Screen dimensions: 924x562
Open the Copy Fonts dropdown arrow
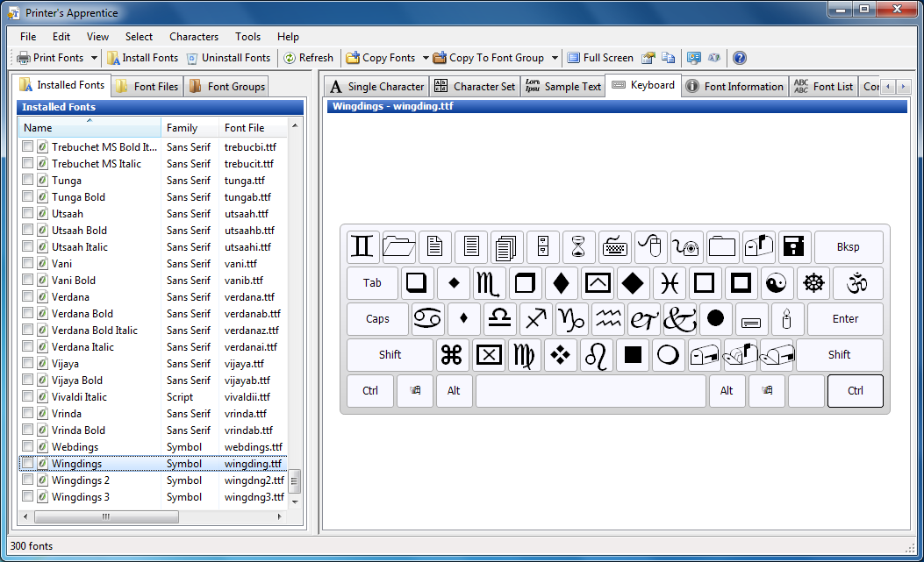(426, 58)
